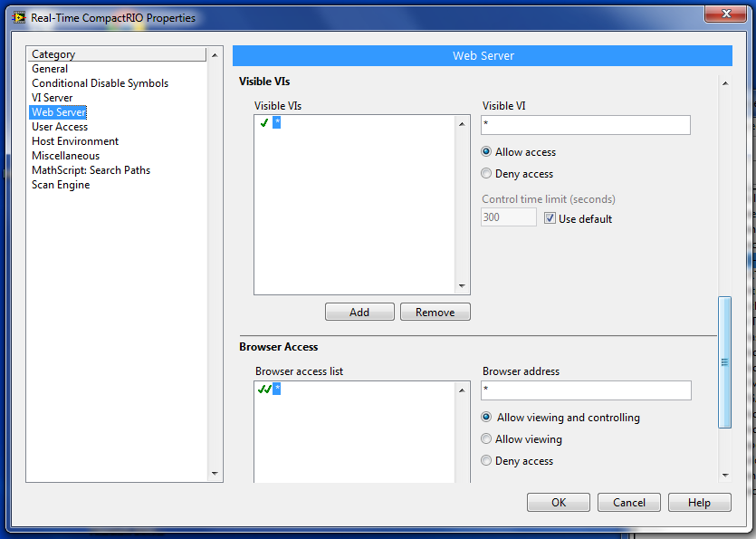The width and height of the screenshot is (756, 539).
Task: Open MathScript: Search Paths category
Action: [91, 170]
